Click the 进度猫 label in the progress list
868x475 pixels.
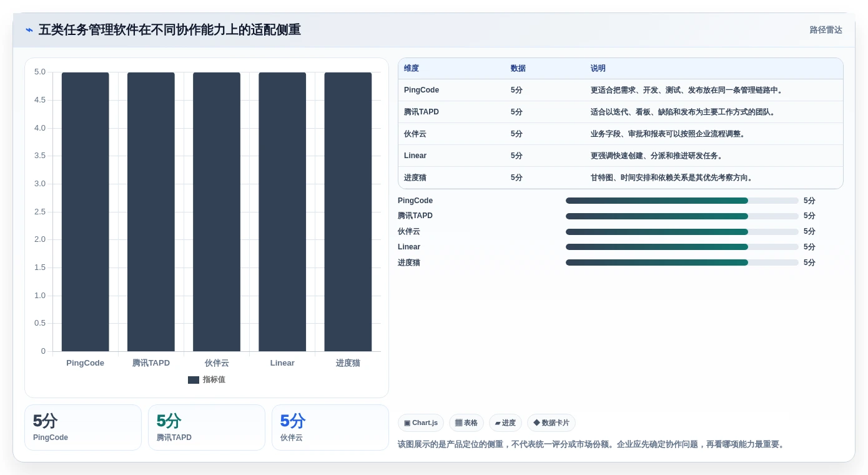[x=409, y=262]
